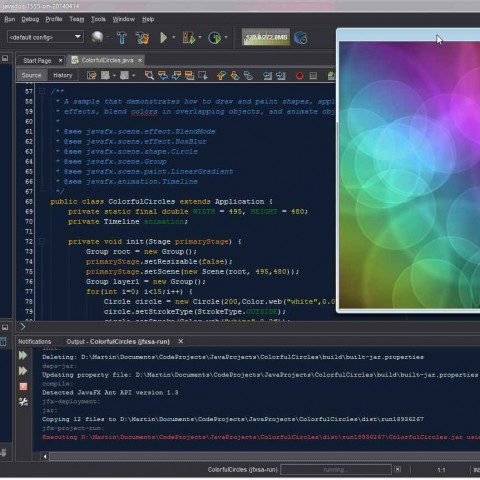480x480 pixels.
Task: Switch to the Start Page tab
Action: (x=37, y=60)
